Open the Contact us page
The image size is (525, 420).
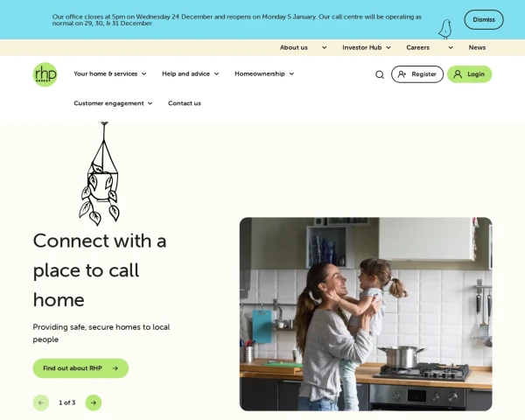tap(185, 103)
